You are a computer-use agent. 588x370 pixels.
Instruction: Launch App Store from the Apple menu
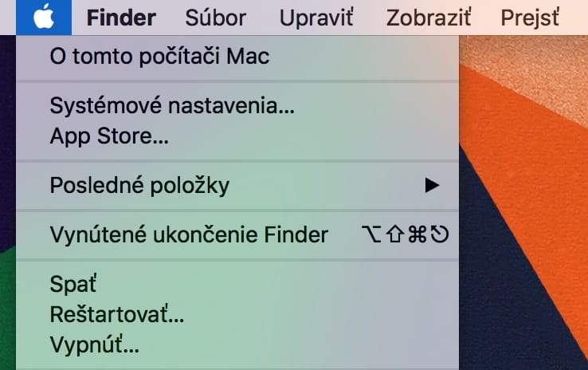(x=237, y=136)
